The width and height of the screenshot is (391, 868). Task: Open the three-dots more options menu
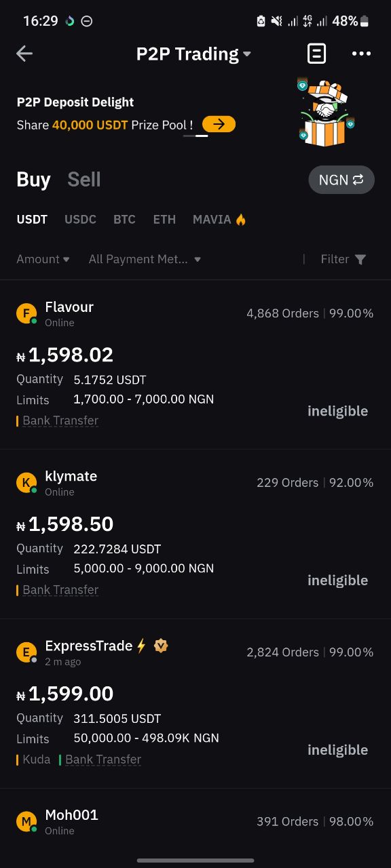point(361,54)
